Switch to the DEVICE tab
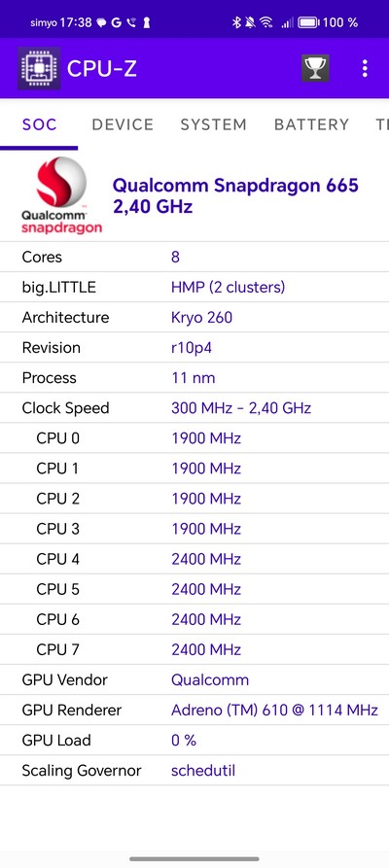Screen dimensions: 389x868 (123, 124)
